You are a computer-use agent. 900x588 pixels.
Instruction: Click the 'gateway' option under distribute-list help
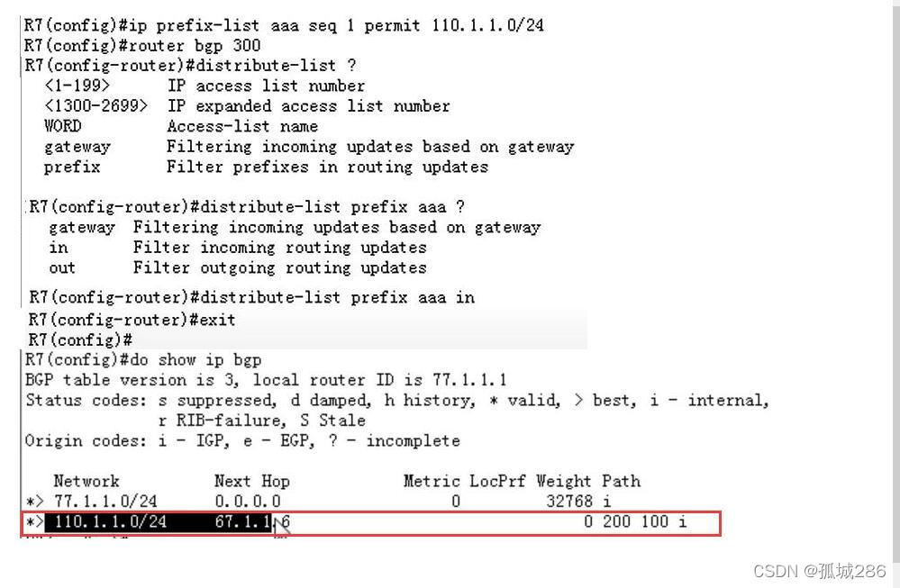pos(77,147)
